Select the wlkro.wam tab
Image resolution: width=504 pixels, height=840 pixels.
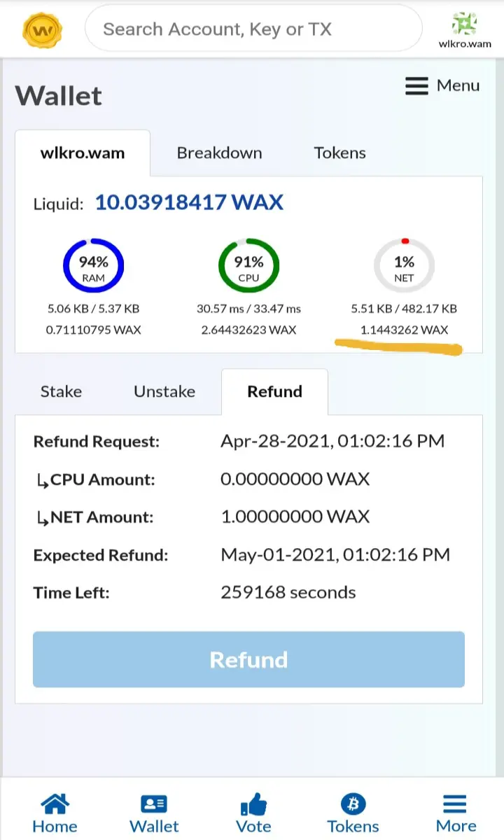click(x=83, y=153)
